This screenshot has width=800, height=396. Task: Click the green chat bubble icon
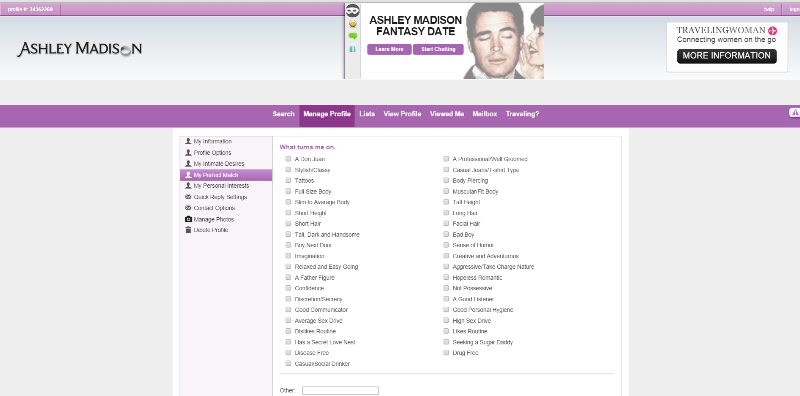click(353, 36)
